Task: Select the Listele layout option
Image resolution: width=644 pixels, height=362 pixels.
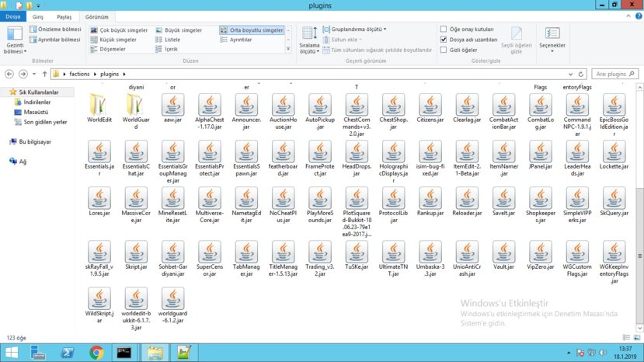Action: click(x=168, y=40)
